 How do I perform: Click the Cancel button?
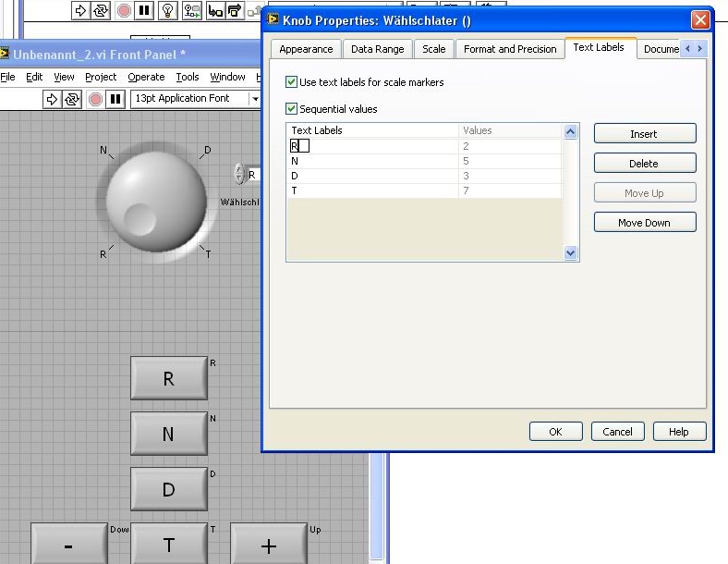coord(617,432)
